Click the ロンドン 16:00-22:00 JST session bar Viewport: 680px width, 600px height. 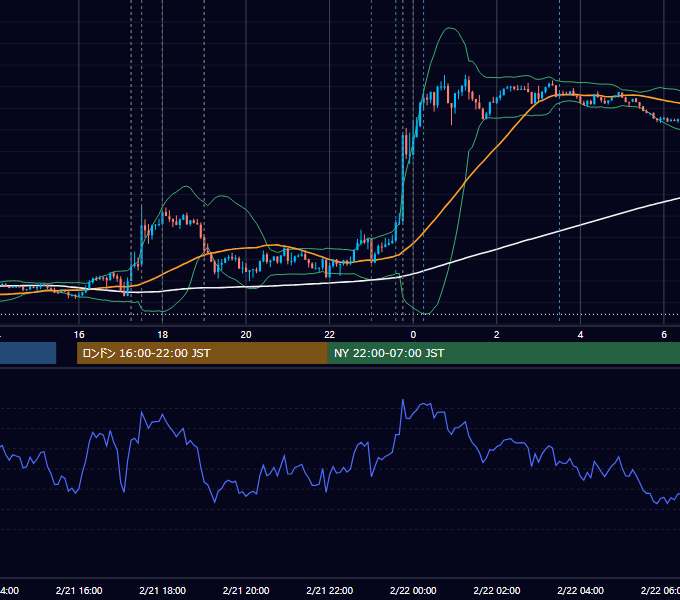(202, 353)
